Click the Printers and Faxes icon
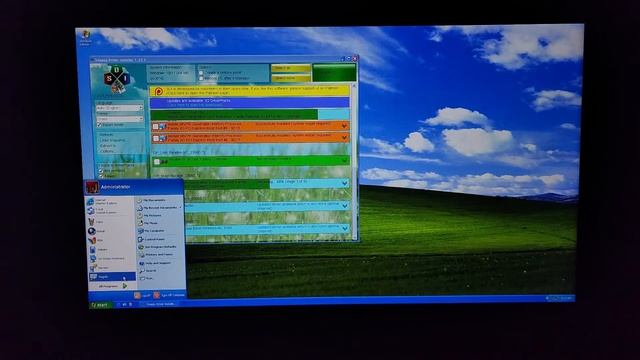The height and width of the screenshot is (360, 640). [141, 255]
